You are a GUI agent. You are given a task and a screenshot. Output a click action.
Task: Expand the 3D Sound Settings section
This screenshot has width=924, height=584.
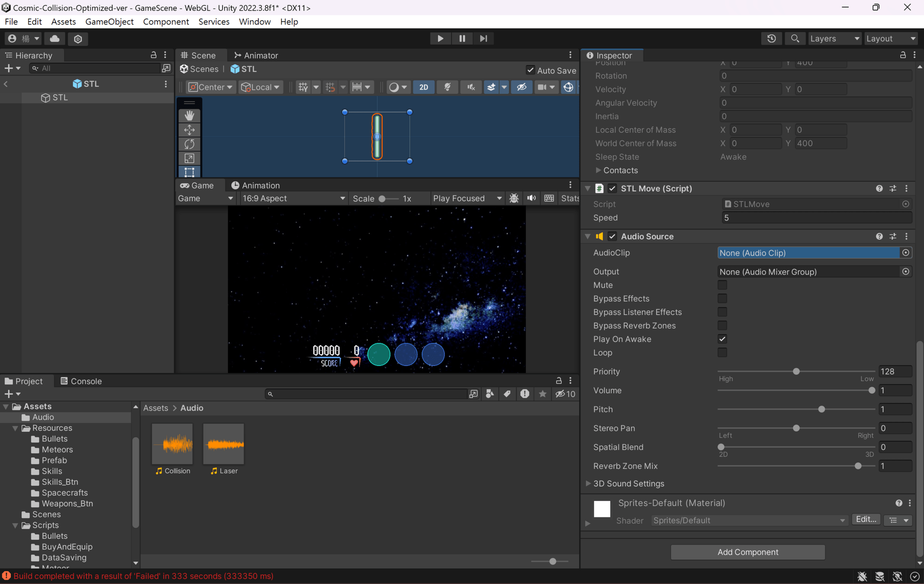(x=588, y=483)
